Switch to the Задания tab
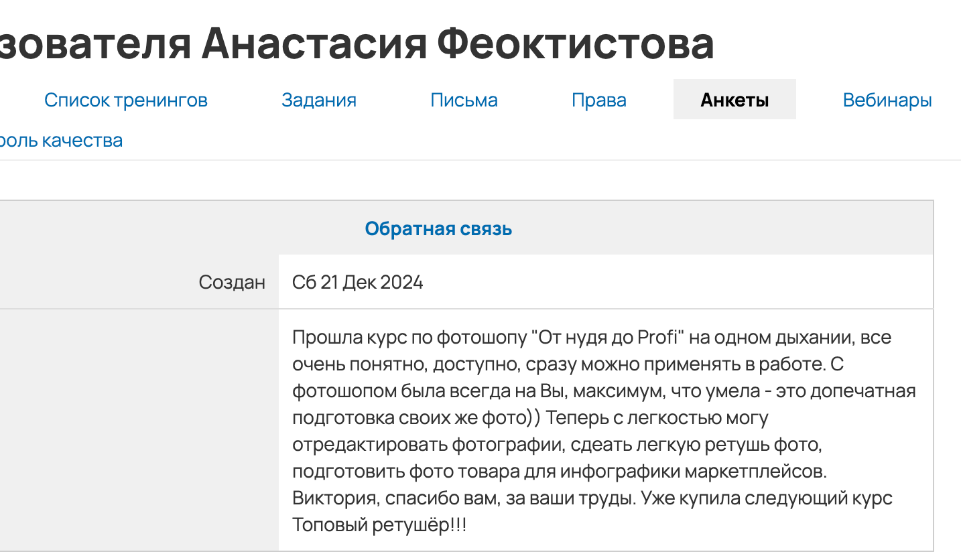 click(x=319, y=100)
